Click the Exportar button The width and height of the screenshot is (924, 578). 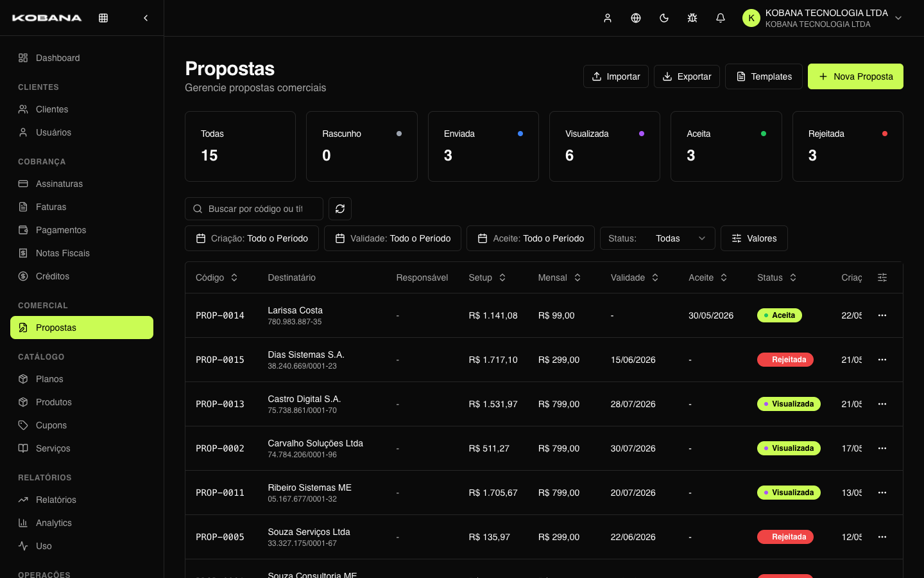tap(687, 76)
